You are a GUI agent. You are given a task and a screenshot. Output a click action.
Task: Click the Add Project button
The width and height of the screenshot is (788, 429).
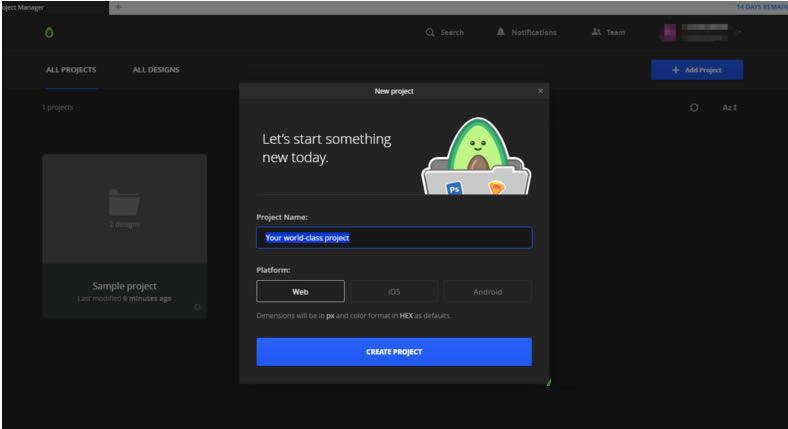[x=696, y=70]
